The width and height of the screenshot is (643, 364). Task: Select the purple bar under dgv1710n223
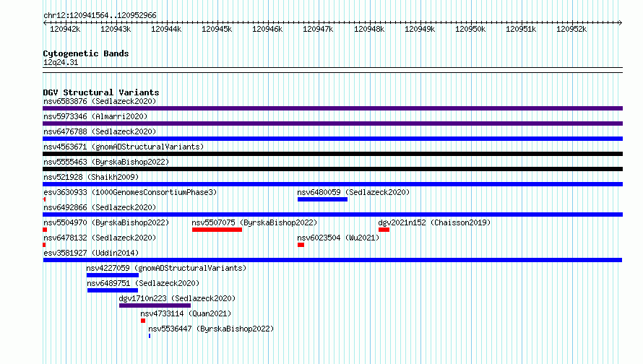tap(155, 305)
